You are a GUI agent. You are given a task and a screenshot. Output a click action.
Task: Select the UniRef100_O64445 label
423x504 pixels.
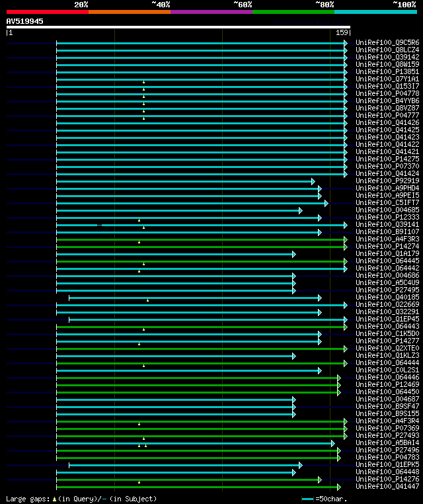pyautogui.click(x=387, y=261)
